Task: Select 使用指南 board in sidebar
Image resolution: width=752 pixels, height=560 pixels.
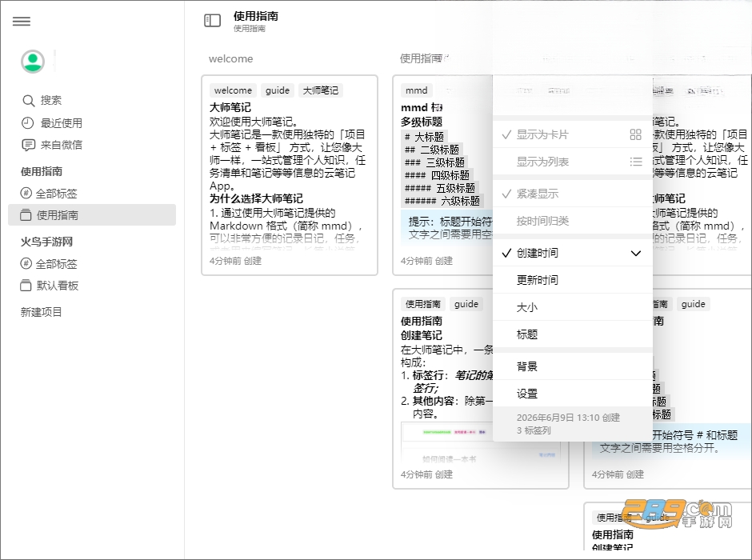Action: (x=92, y=214)
